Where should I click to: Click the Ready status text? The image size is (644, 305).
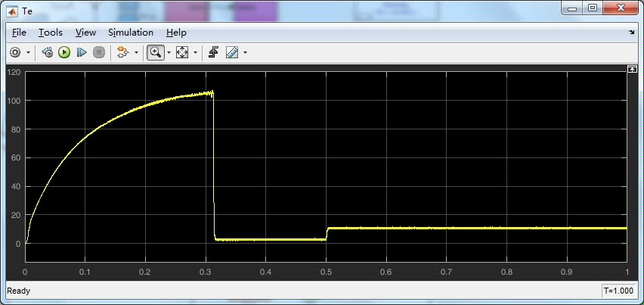click(x=18, y=291)
